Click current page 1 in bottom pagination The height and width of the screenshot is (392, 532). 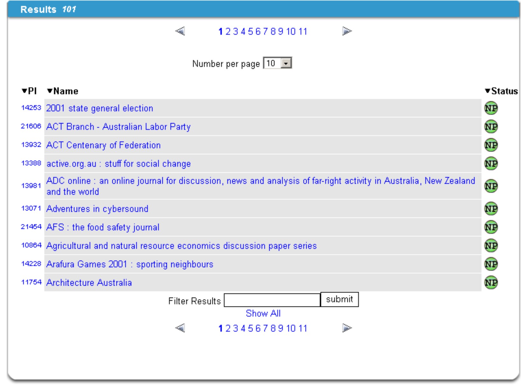(220, 328)
